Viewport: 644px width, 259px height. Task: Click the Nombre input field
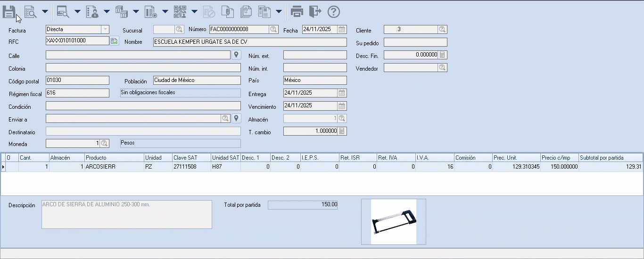click(250, 42)
